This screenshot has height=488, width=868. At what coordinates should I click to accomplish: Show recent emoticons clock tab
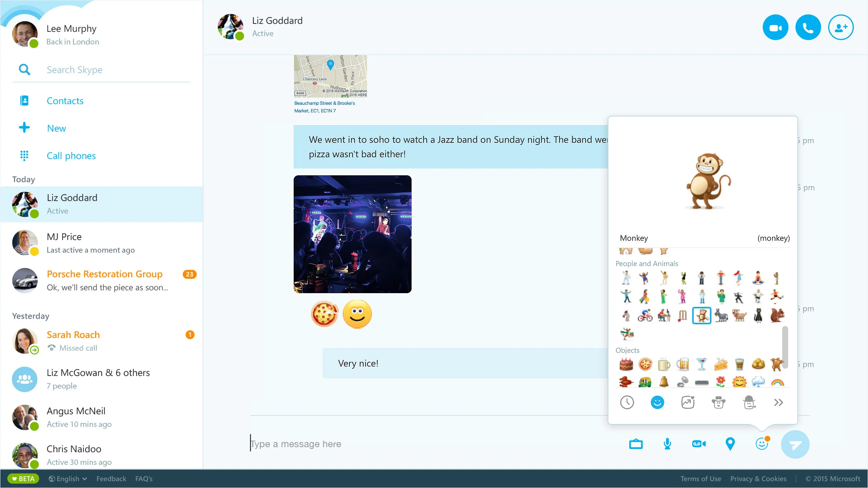click(x=627, y=402)
